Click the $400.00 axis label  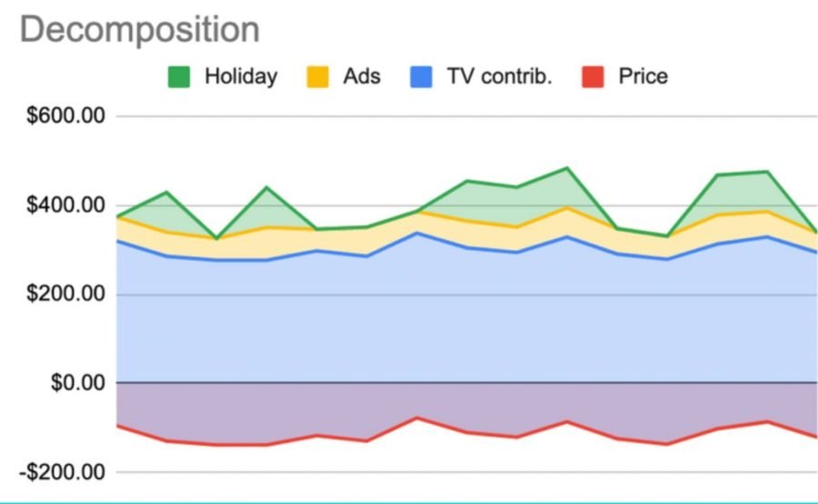65,205
